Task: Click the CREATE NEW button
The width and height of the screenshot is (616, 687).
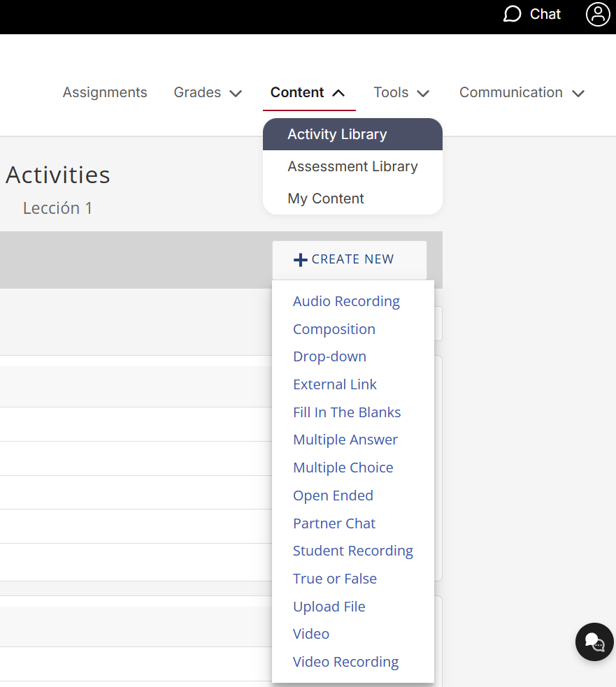Action: (x=350, y=260)
